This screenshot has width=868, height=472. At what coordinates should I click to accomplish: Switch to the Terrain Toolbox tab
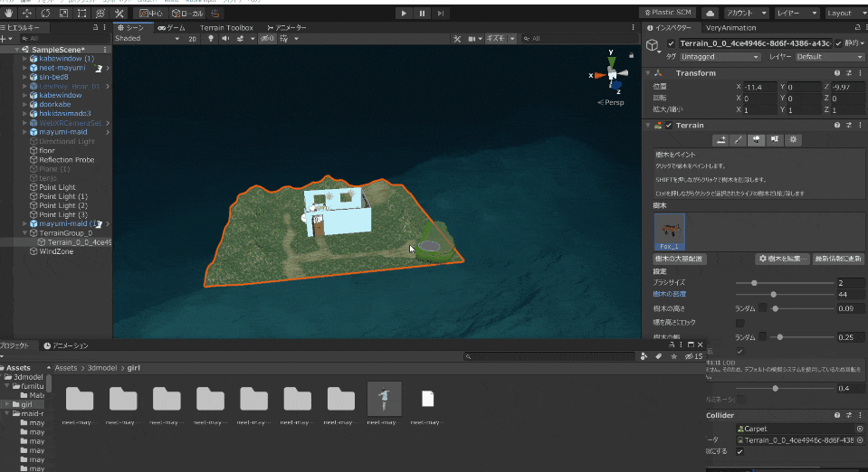(226, 28)
